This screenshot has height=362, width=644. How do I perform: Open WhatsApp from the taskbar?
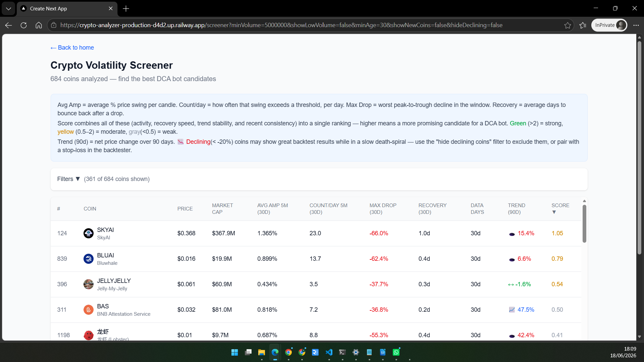pos(396,352)
